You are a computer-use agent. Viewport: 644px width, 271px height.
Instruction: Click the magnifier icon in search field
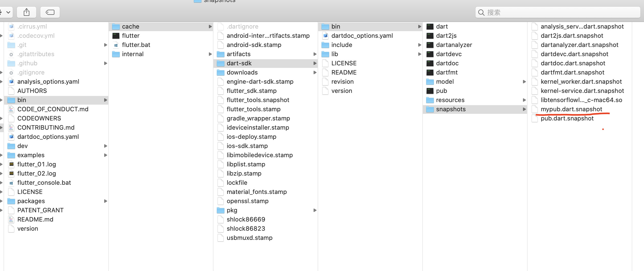tap(481, 13)
